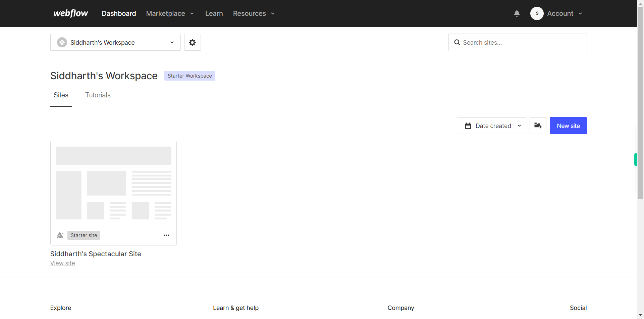Open workspace settings gear
The image size is (644, 319).
193,42
